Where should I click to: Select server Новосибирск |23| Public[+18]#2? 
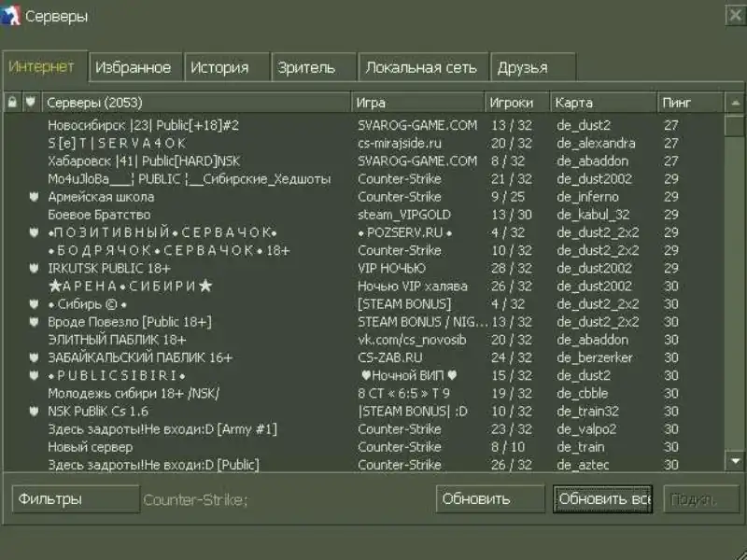click(x=364, y=125)
